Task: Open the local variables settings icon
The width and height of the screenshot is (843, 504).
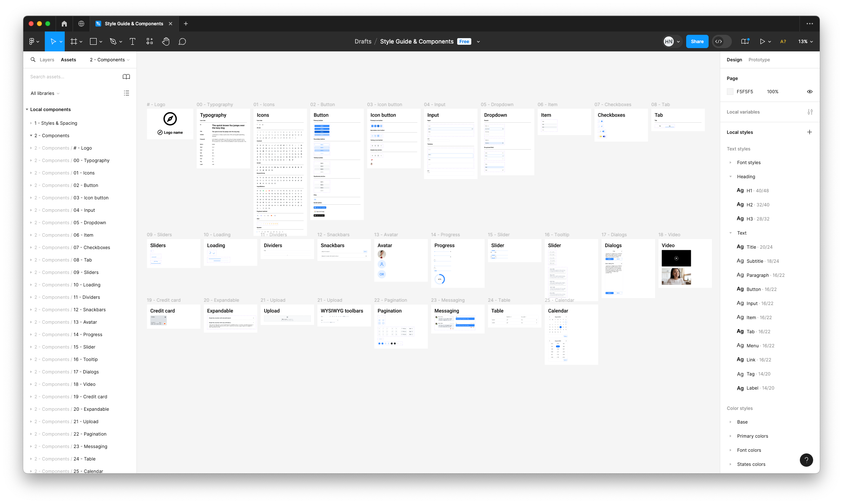Action: click(810, 112)
